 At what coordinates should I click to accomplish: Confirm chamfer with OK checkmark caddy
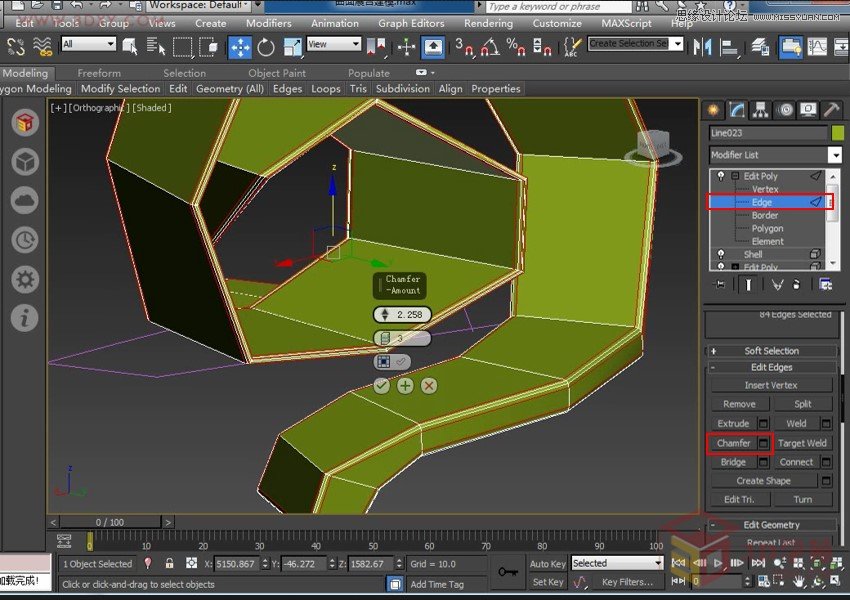382,386
